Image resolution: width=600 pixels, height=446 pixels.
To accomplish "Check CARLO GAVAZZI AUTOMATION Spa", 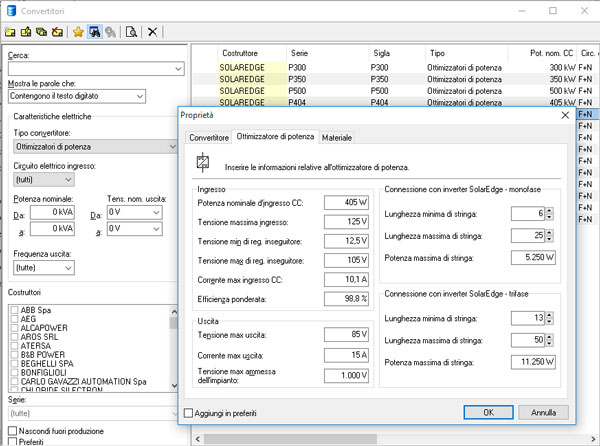I will coord(15,381).
